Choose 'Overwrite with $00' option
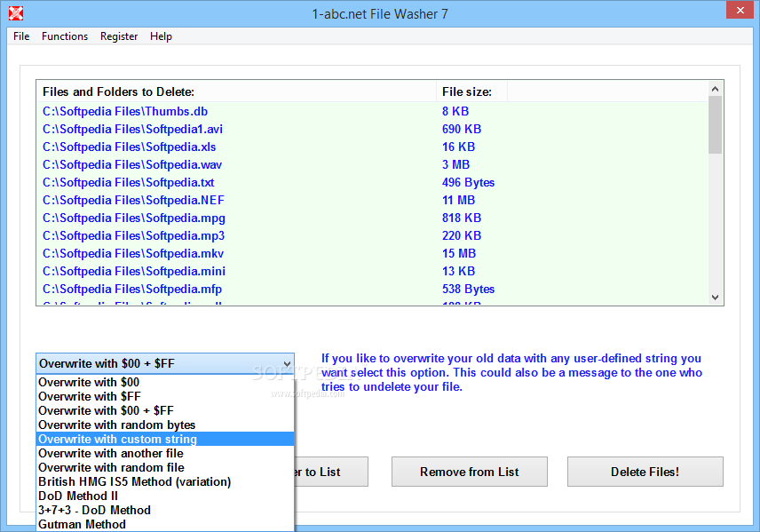The width and height of the screenshot is (760, 532). (165, 382)
